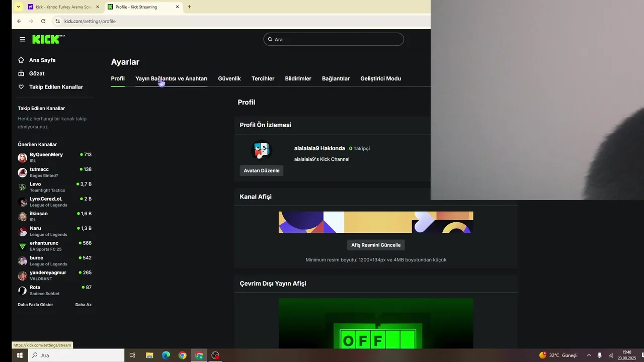The image size is (644, 362).
Task: Go to Gözat link
Action: 37,73
